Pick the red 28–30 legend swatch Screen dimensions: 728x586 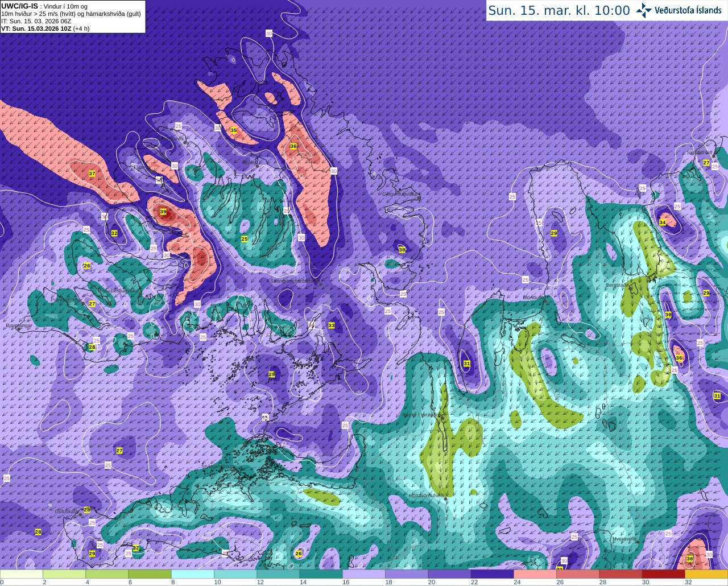coord(620,574)
